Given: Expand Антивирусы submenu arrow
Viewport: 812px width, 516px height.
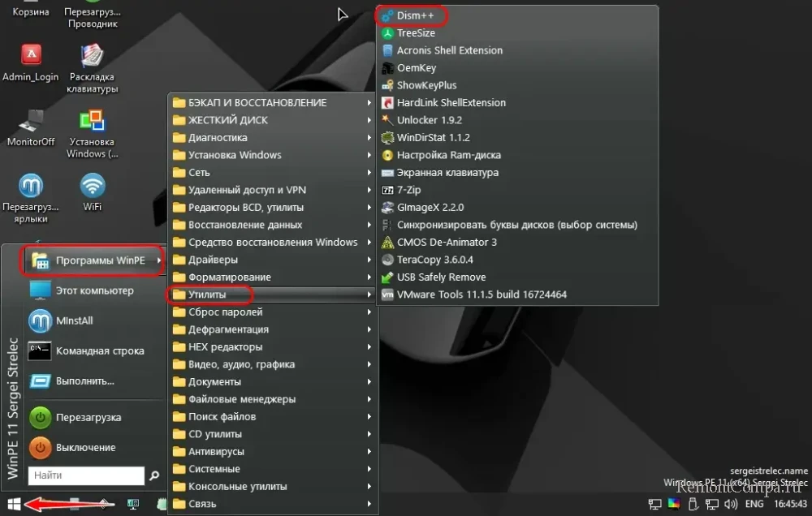Looking at the screenshot, I should [x=369, y=451].
